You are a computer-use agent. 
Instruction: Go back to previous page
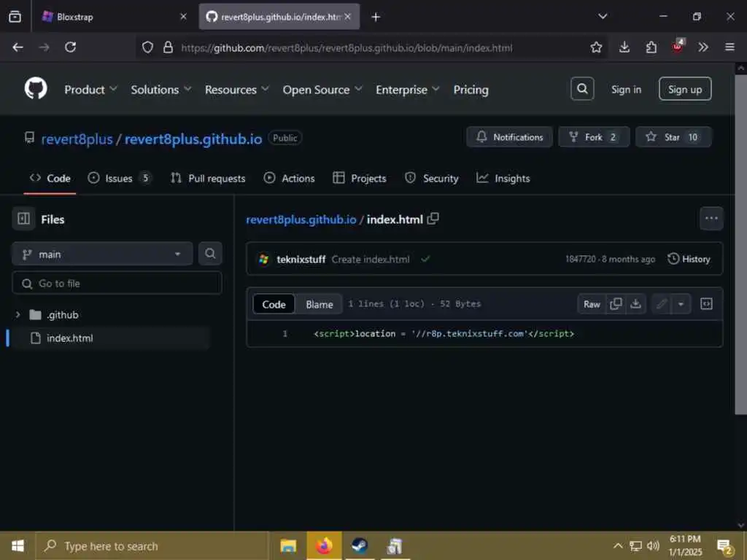click(18, 47)
